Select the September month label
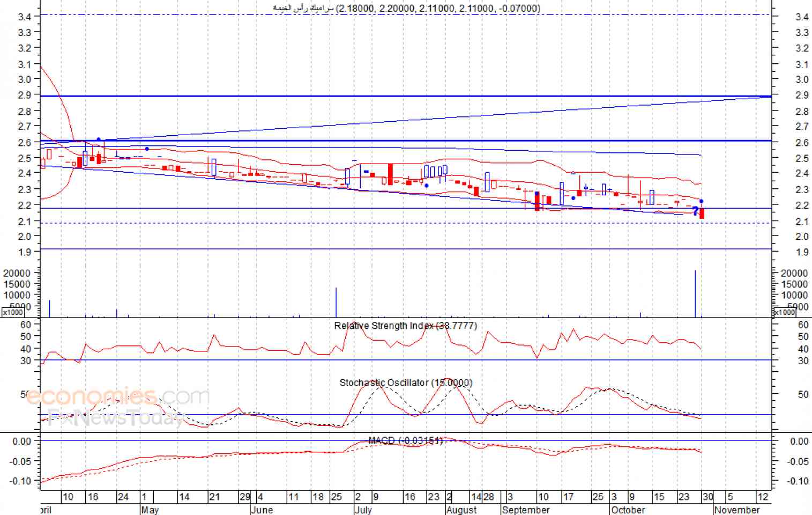Viewport: 812px width, 515px height. 526,510
